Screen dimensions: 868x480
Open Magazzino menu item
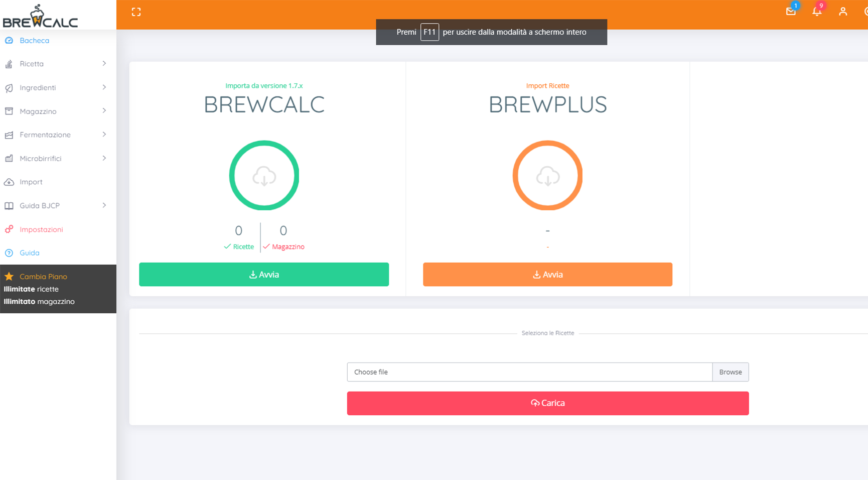[x=38, y=111]
